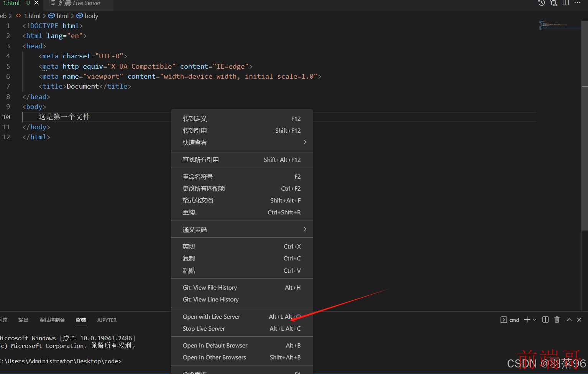Select Find All References entry
This screenshot has height=374, width=588.
[242, 160]
